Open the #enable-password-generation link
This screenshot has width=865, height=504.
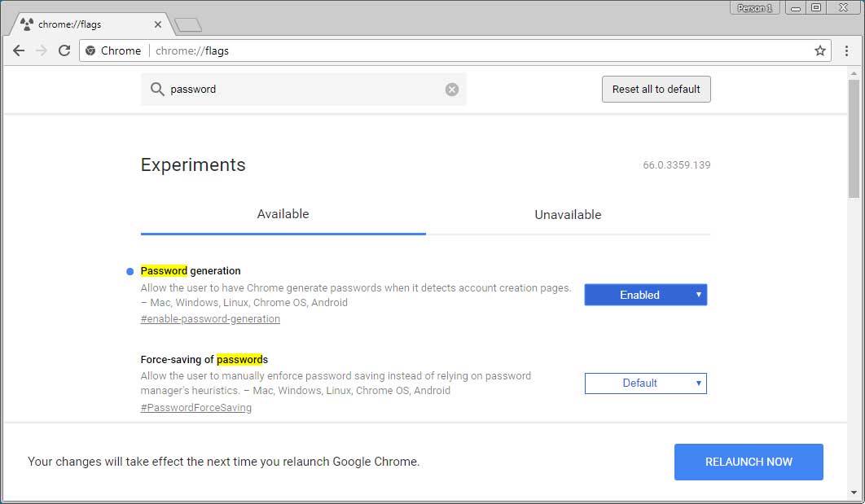pyautogui.click(x=210, y=318)
